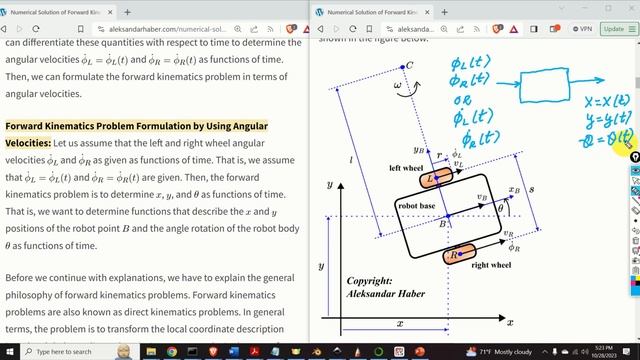Open Microsoft Word from the taskbar

click(233, 351)
